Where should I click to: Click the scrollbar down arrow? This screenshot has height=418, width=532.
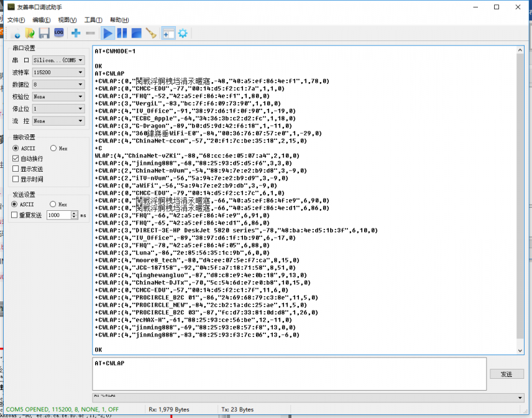(520, 351)
